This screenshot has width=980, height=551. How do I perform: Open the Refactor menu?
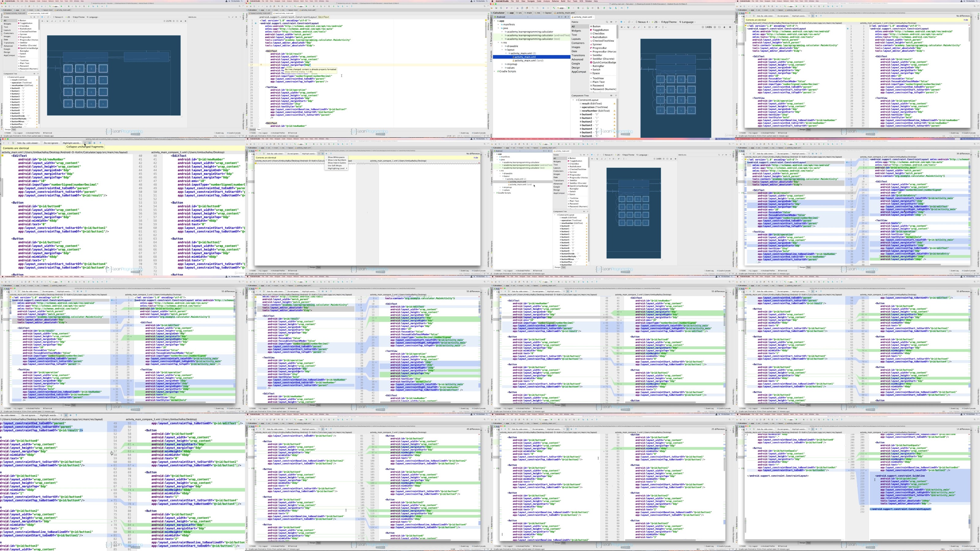pyautogui.click(x=556, y=1)
